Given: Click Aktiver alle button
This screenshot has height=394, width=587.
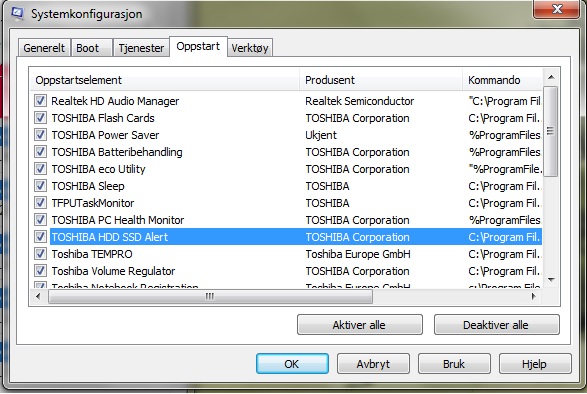Looking at the screenshot, I should (x=360, y=325).
